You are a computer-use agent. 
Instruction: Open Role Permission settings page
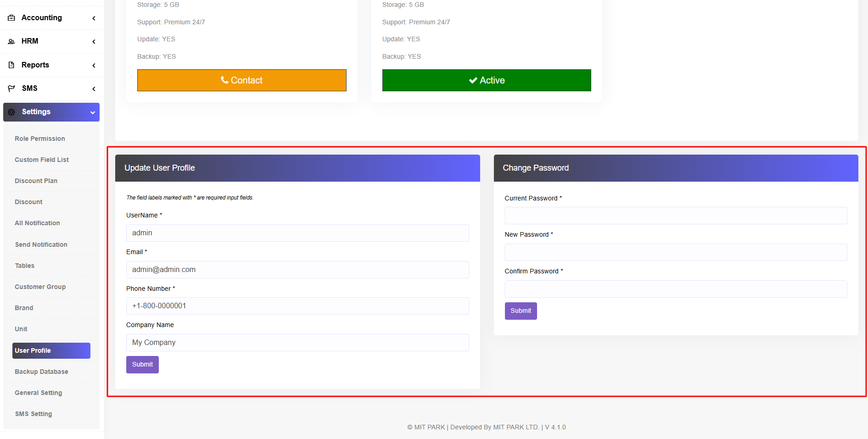pyautogui.click(x=40, y=139)
